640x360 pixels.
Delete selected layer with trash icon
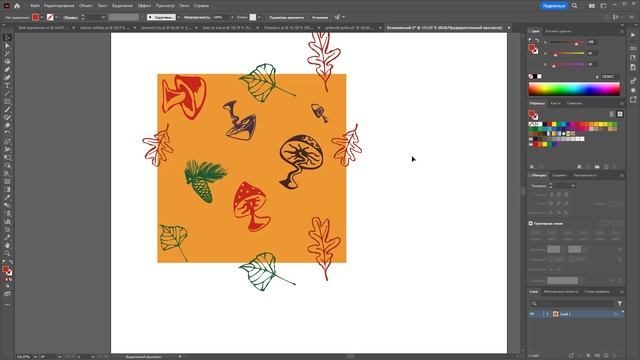(615, 356)
